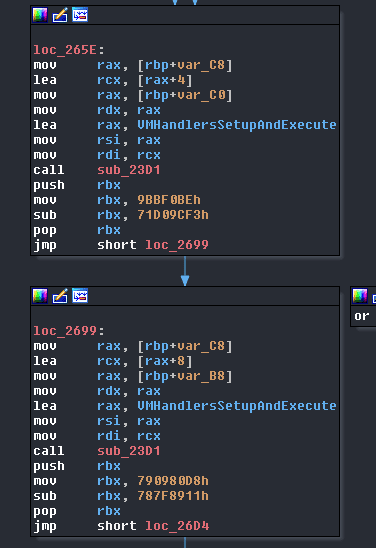The width and height of the screenshot is (376, 548).
Task: Click VMHandlersSetupAndExecute in the loc_2699 block
Action: (x=237, y=406)
